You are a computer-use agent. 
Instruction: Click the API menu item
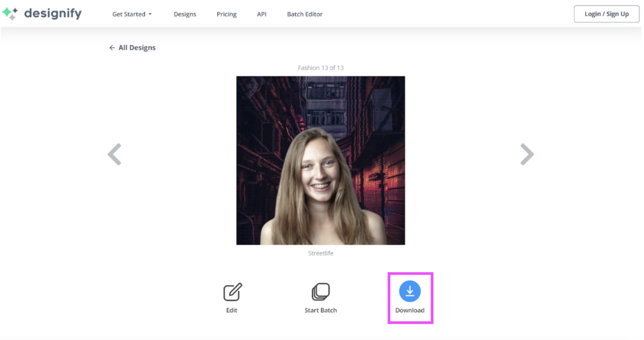[x=262, y=14]
